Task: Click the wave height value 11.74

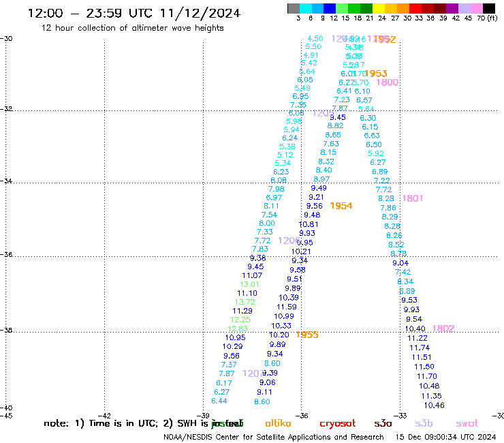Action: [x=420, y=348]
